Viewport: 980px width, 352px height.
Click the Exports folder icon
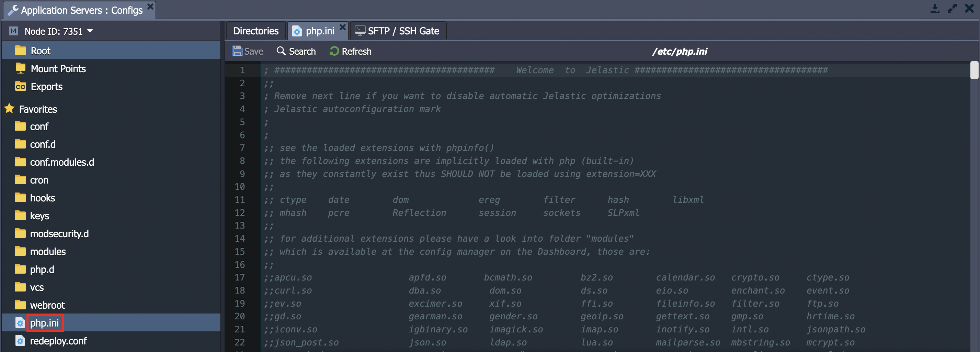20,87
